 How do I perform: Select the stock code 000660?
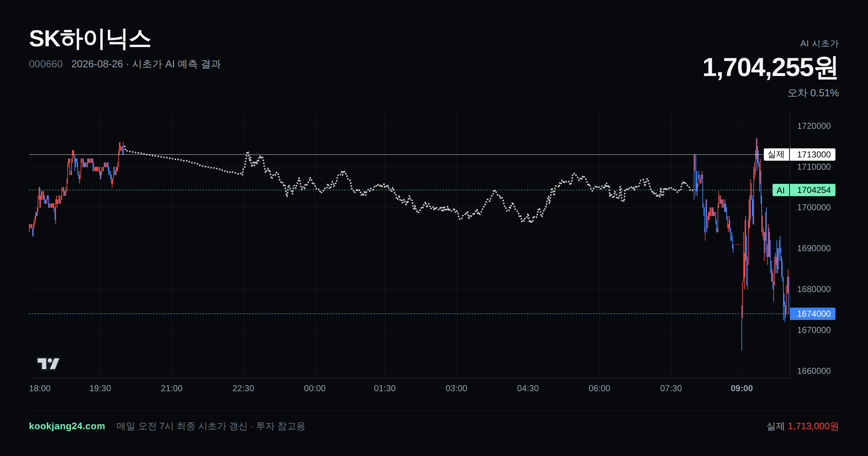tap(46, 64)
